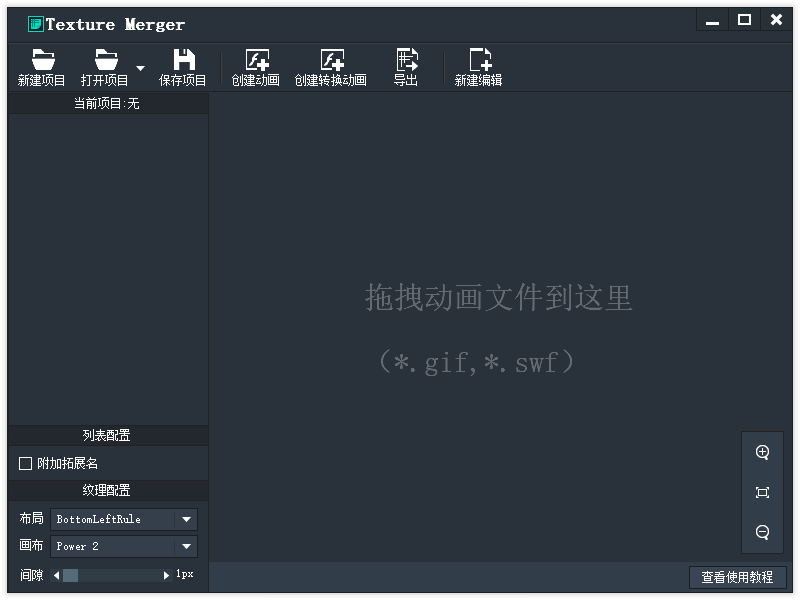The width and height of the screenshot is (800, 600).
Task: Save project using 保存项目 icon
Action: tap(184, 60)
